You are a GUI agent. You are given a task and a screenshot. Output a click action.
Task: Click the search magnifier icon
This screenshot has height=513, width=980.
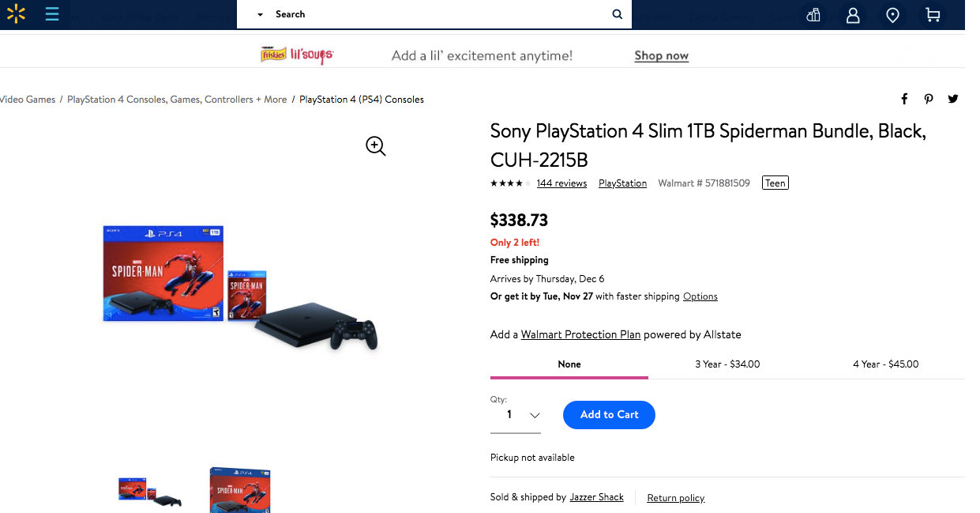point(618,14)
